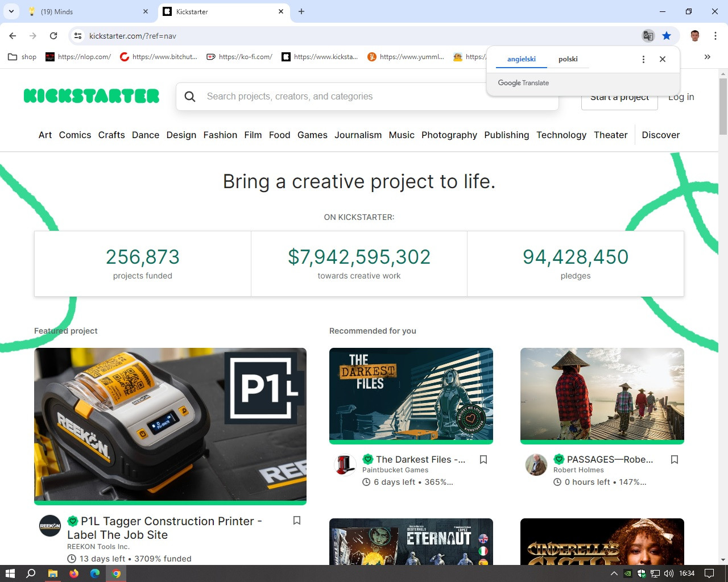Open the Technology category
Viewport: 728px width, 582px height.
tap(561, 135)
